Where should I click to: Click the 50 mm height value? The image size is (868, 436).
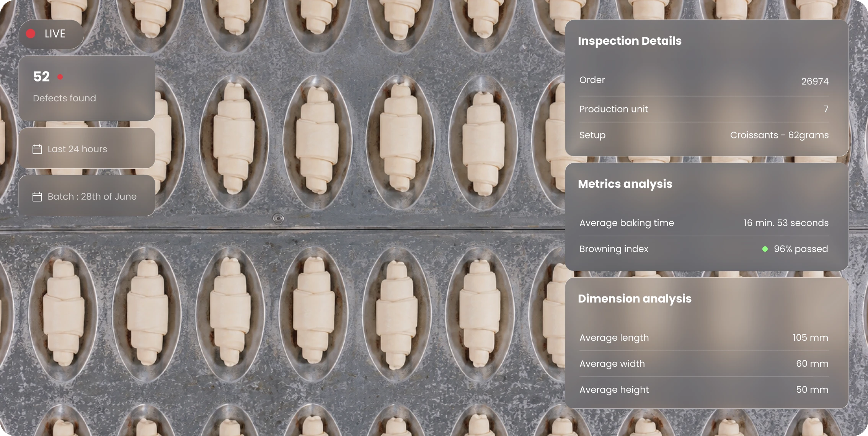812,390
